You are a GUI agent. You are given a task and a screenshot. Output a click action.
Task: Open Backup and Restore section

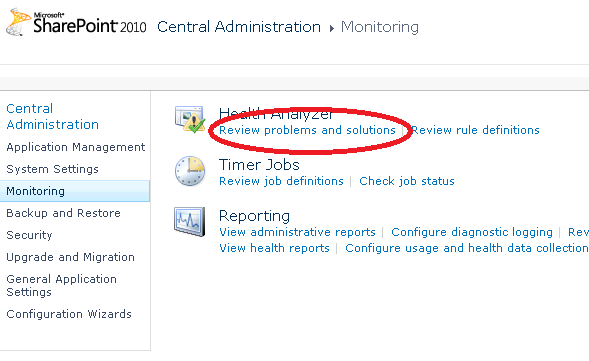pyautogui.click(x=63, y=213)
